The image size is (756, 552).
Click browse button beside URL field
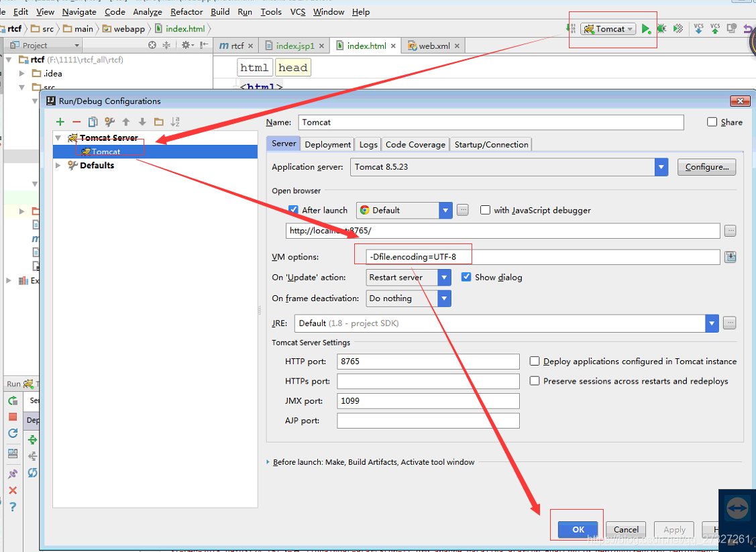(x=731, y=231)
